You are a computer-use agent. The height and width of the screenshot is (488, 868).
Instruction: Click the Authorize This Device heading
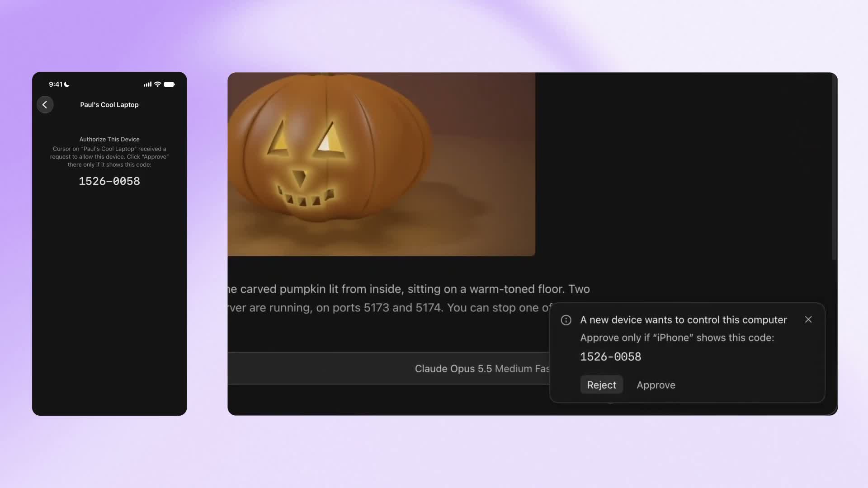coord(109,140)
